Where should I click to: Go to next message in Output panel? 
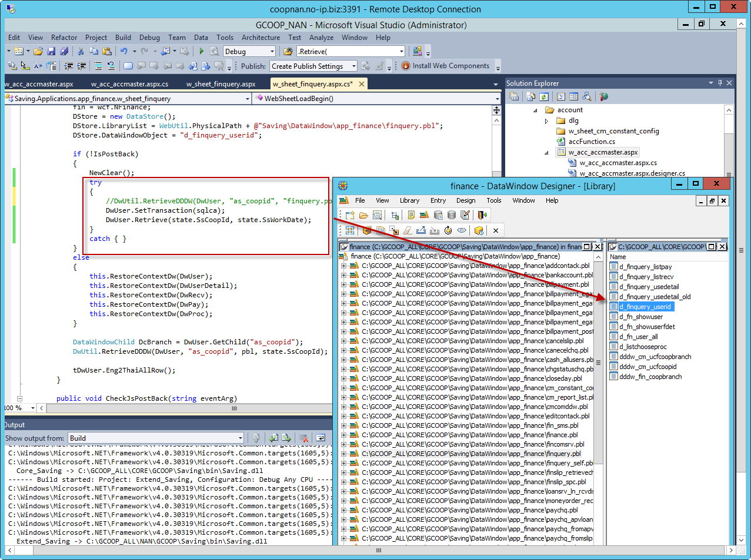[x=286, y=438]
